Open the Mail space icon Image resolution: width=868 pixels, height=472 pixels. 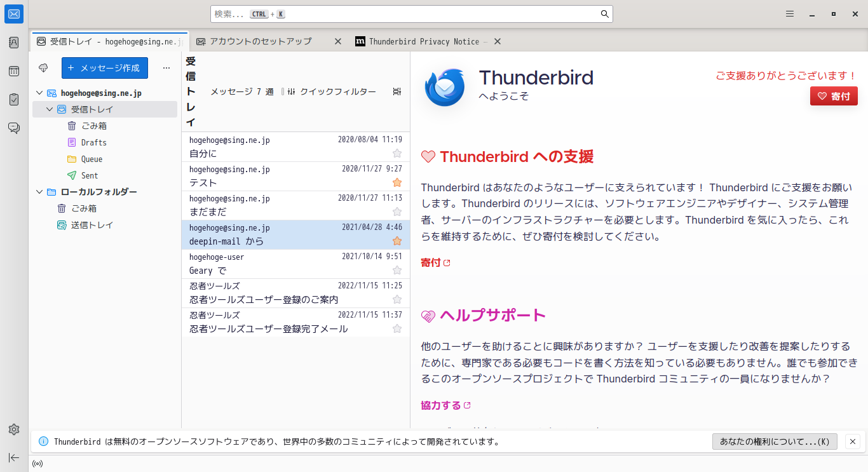click(14, 14)
